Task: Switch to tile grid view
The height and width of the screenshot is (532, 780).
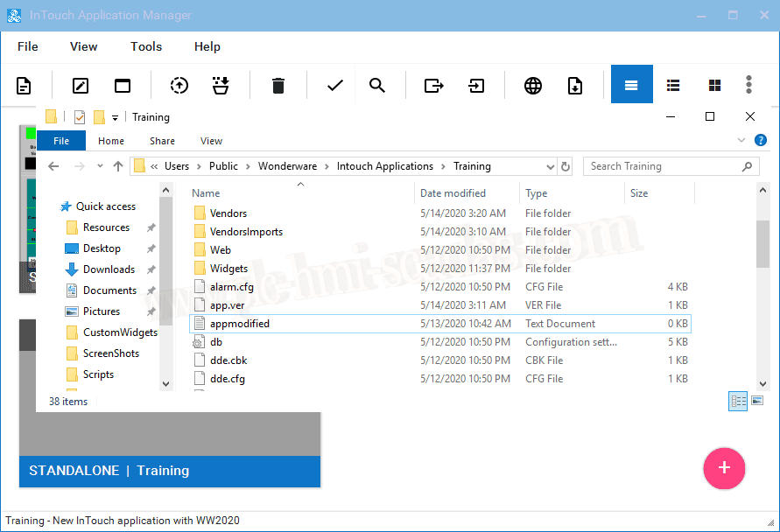Action: click(x=715, y=85)
